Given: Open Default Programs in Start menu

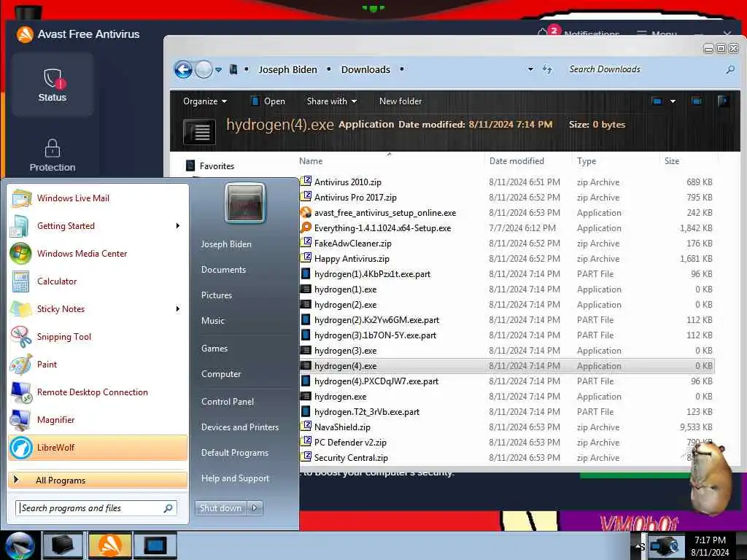Looking at the screenshot, I should click(x=234, y=453).
